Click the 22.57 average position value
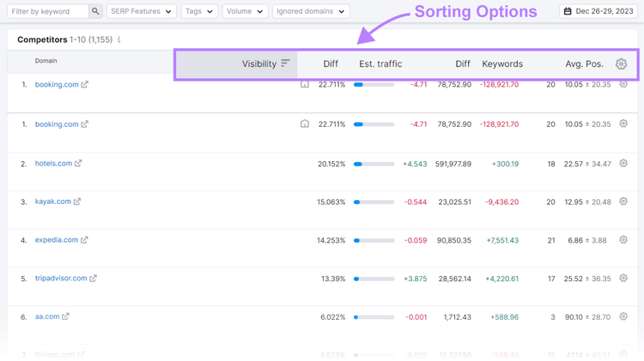The height and width of the screenshot is (361, 644). tap(574, 164)
